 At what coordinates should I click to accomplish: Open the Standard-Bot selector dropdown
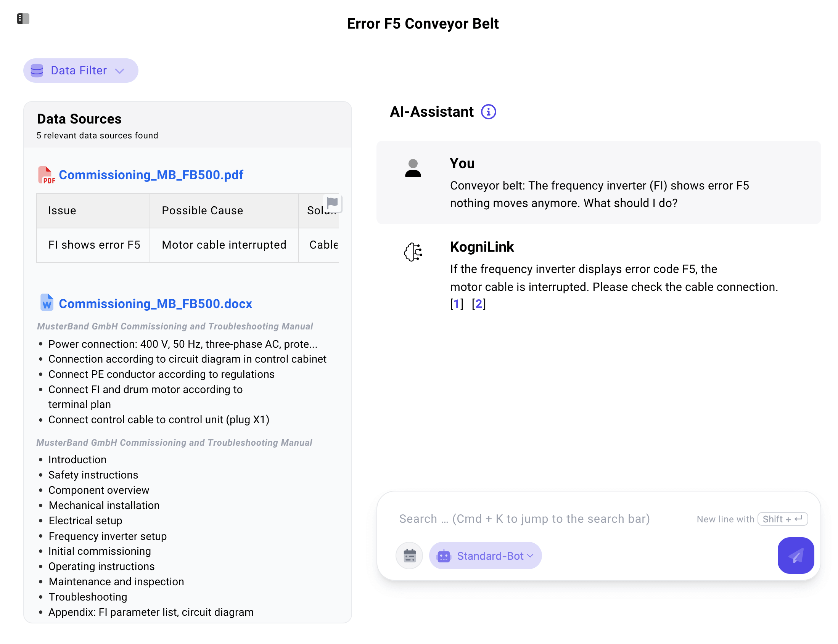tap(485, 556)
